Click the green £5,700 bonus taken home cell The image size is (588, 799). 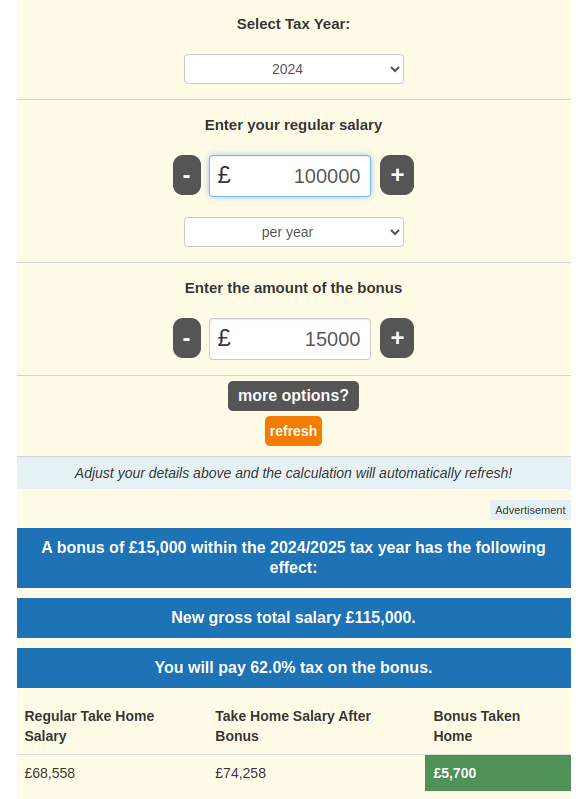pyautogui.click(x=498, y=773)
